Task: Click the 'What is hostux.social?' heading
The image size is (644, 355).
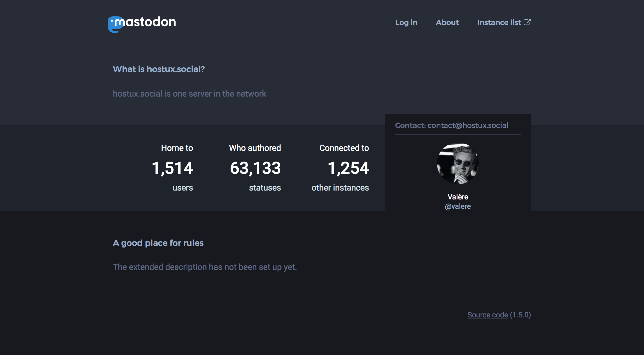Action: tap(159, 69)
